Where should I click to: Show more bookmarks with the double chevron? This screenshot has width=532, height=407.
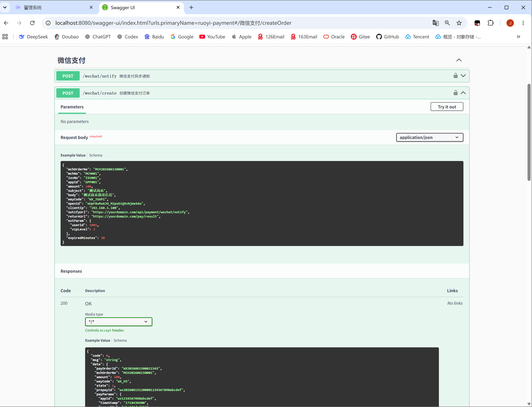pyautogui.click(x=518, y=37)
